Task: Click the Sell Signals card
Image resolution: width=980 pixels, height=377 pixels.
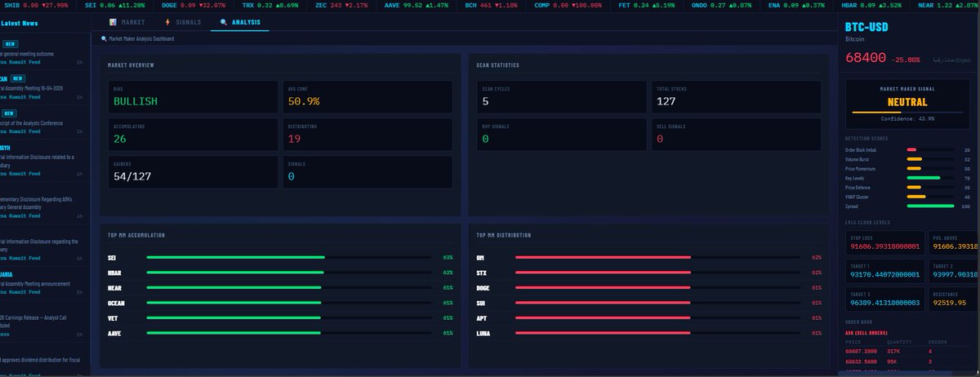Action: click(x=736, y=135)
